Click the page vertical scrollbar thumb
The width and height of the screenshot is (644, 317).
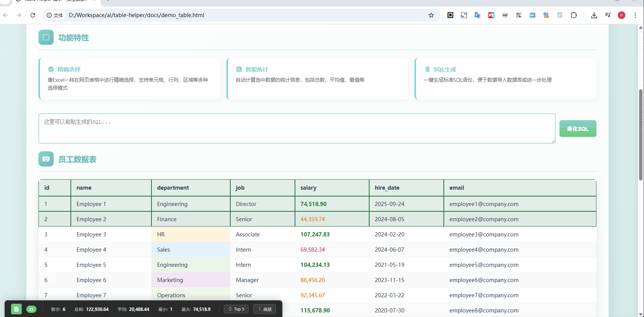pos(641,135)
